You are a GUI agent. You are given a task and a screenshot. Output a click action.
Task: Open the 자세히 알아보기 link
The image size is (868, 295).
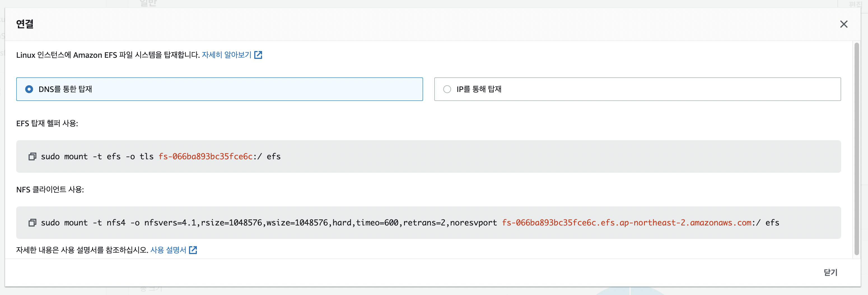227,55
